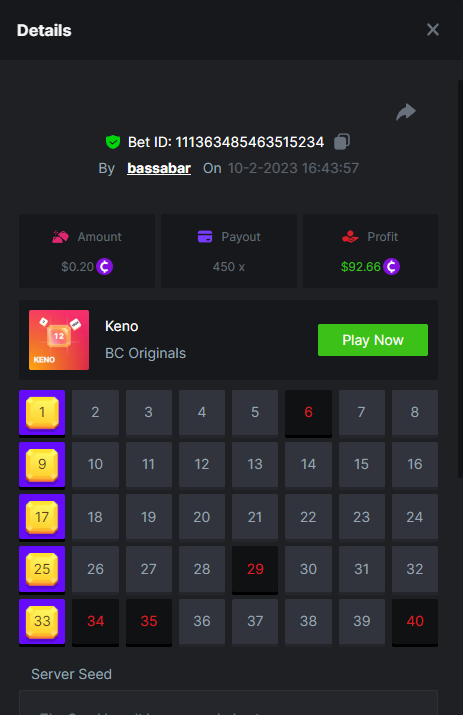Select gold gem tile number 33
This screenshot has width=463, height=715.
click(x=42, y=622)
